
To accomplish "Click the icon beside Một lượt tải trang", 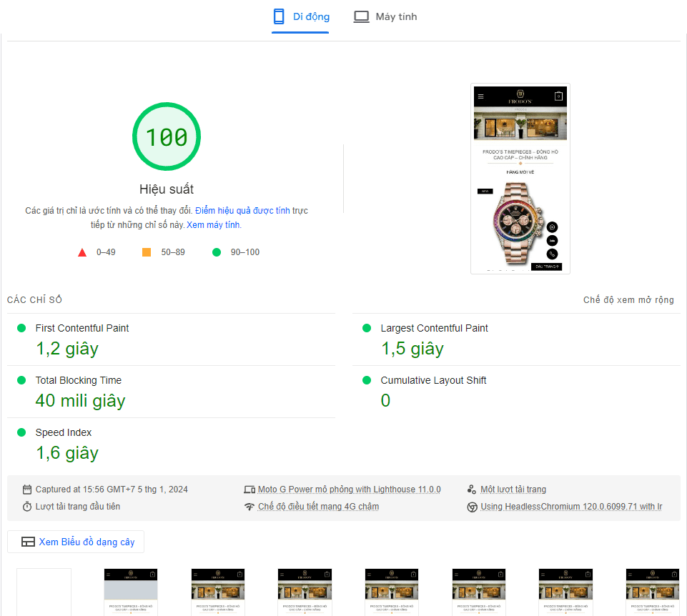I will [471, 490].
